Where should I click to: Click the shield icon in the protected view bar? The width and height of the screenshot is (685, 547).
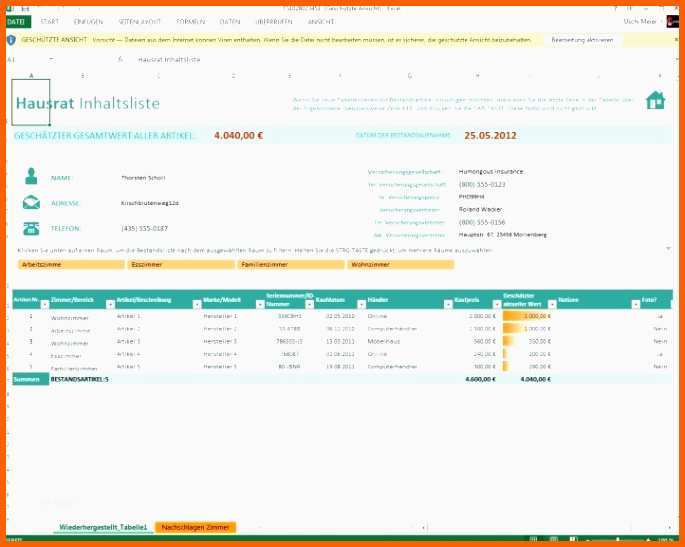click(11, 40)
